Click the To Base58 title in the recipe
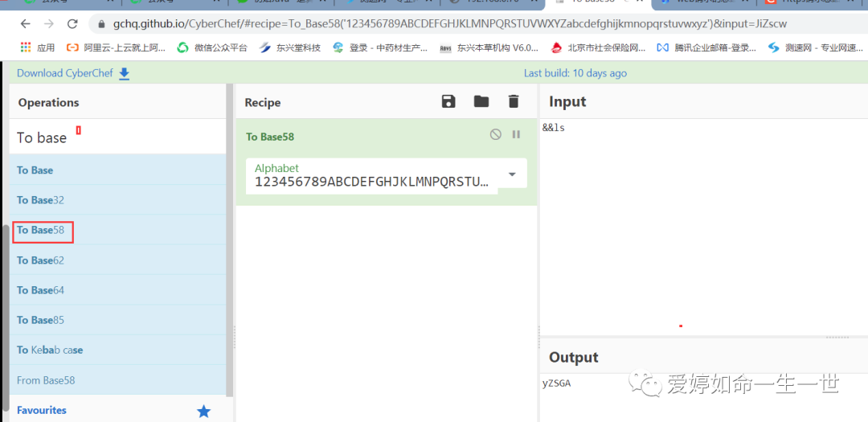This screenshot has height=422, width=868. click(x=270, y=137)
